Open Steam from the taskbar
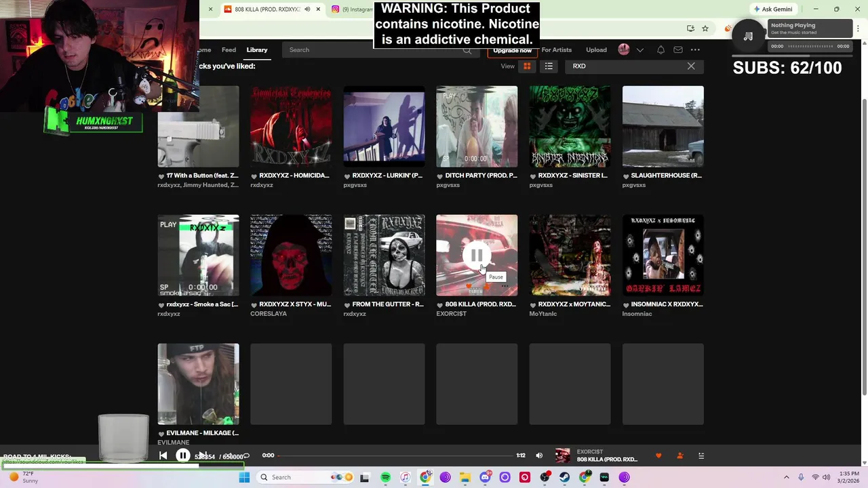This screenshot has width=868, height=488. pyautogui.click(x=564, y=477)
